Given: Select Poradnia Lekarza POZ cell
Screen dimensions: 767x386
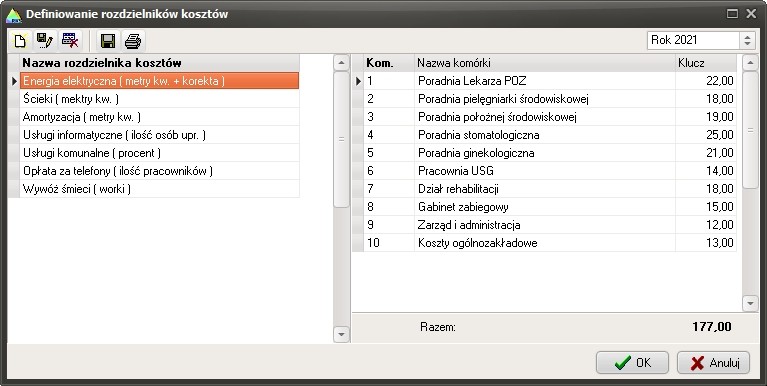Looking at the screenshot, I should (544, 81).
